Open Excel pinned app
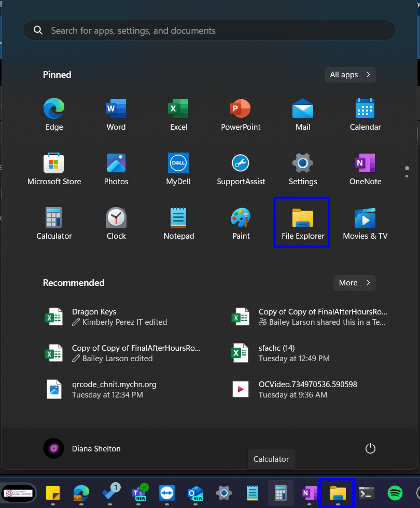Screen dimensions: 420x508 click(x=178, y=114)
